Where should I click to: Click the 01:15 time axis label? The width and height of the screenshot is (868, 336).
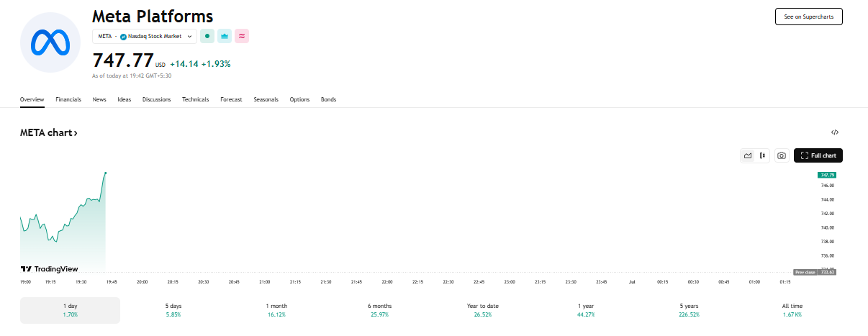(785, 282)
